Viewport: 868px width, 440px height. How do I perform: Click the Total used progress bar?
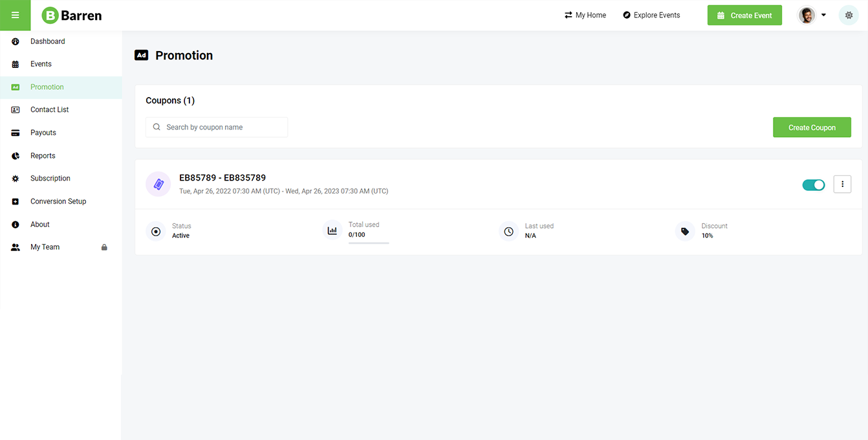pyautogui.click(x=369, y=243)
